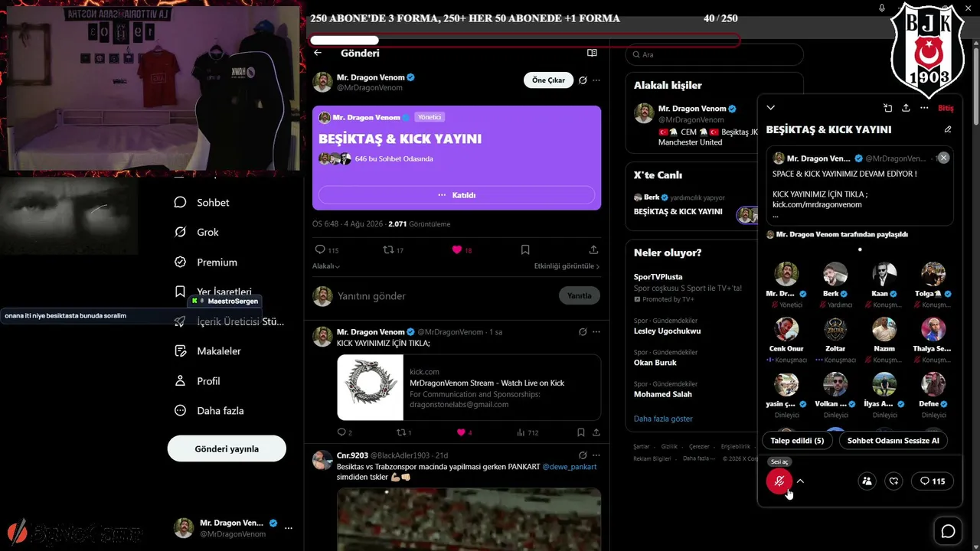Open the Katıldı button on purple Space card
980x551 pixels.
pos(456,195)
